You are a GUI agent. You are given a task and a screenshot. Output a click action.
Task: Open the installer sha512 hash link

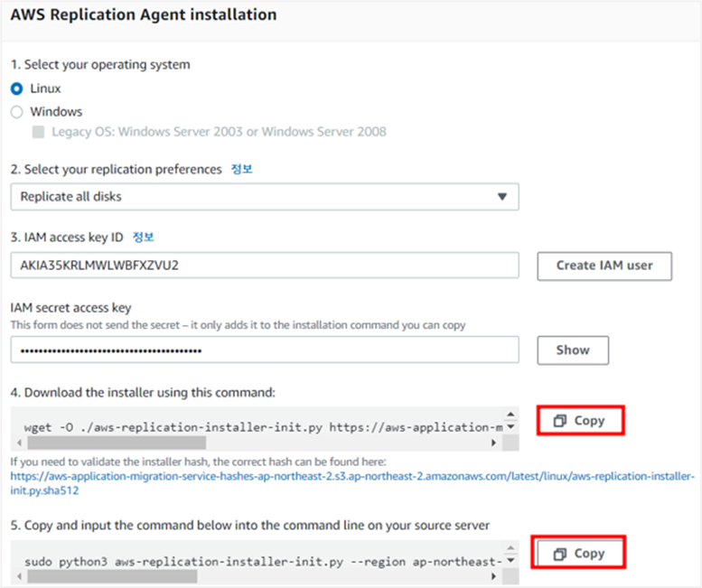[x=351, y=483]
